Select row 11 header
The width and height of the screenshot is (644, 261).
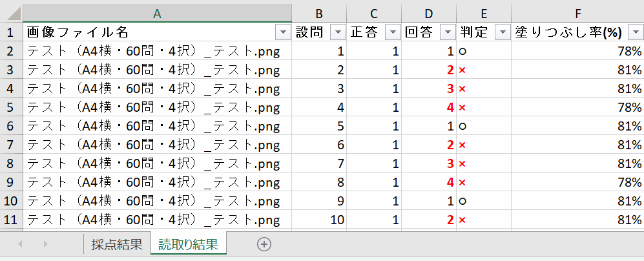(x=10, y=220)
